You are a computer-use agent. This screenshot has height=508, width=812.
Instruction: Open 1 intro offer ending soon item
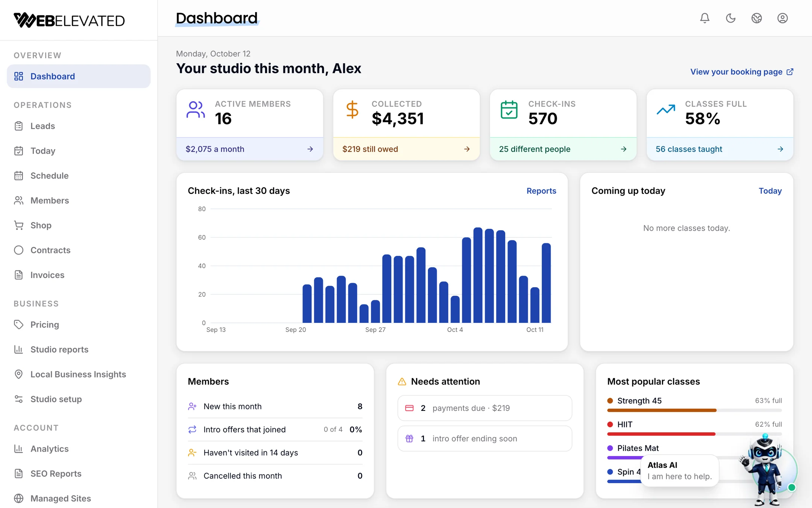click(x=485, y=438)
